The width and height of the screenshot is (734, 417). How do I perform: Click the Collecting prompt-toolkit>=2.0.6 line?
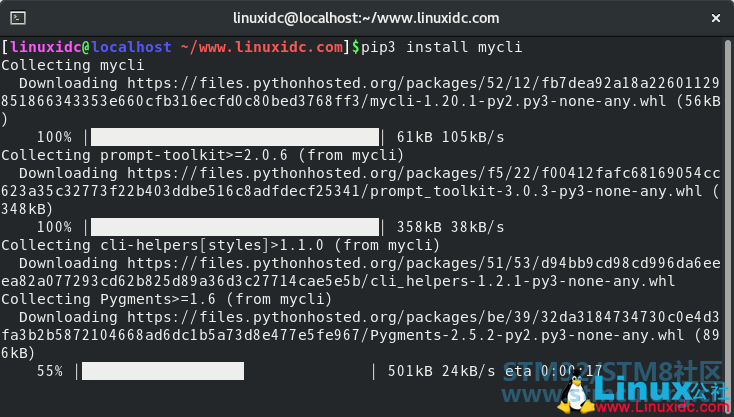coord(202,155)
